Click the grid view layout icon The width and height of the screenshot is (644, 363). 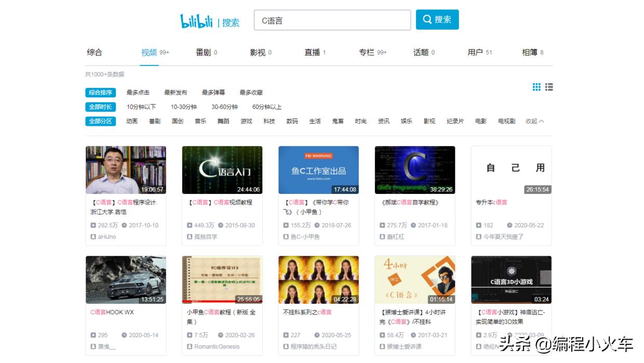click(x=536, y=87)
